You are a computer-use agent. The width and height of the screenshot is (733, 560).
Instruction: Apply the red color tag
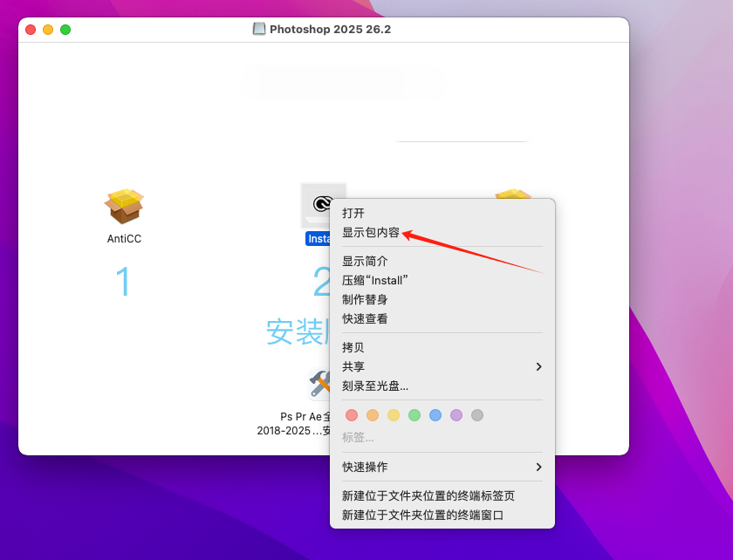tap(352, 415)
